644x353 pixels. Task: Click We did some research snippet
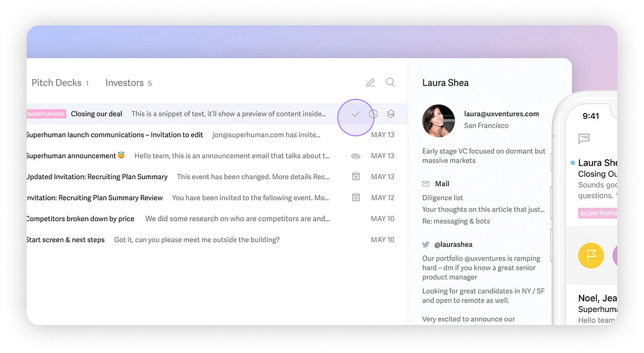pos(237,218)
